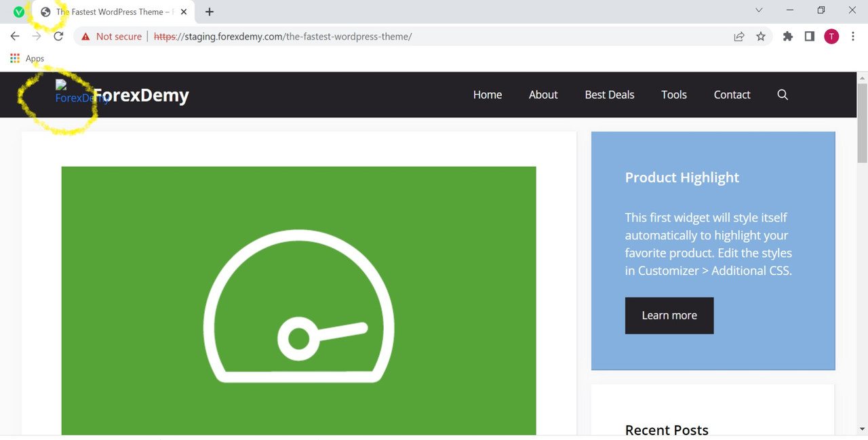Open the About menu item
The height and width of the screenshot is (440, 868).
pyautogui.click(x=543, y=95)
